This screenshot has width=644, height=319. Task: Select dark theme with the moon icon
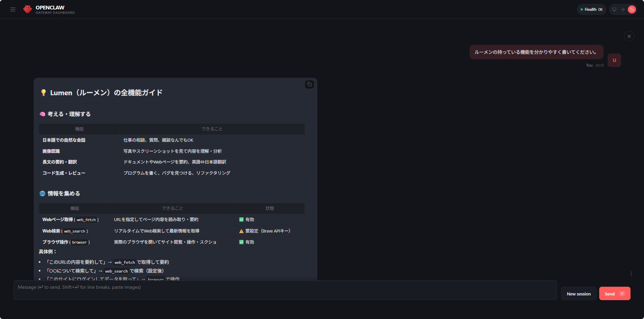pyautogui.click(x=632, y=9)
